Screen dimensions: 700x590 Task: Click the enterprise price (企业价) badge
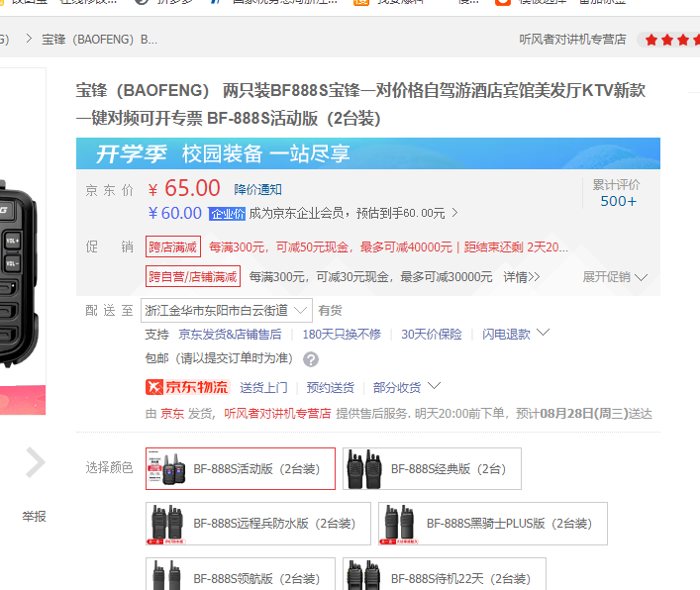coord(227,214)
